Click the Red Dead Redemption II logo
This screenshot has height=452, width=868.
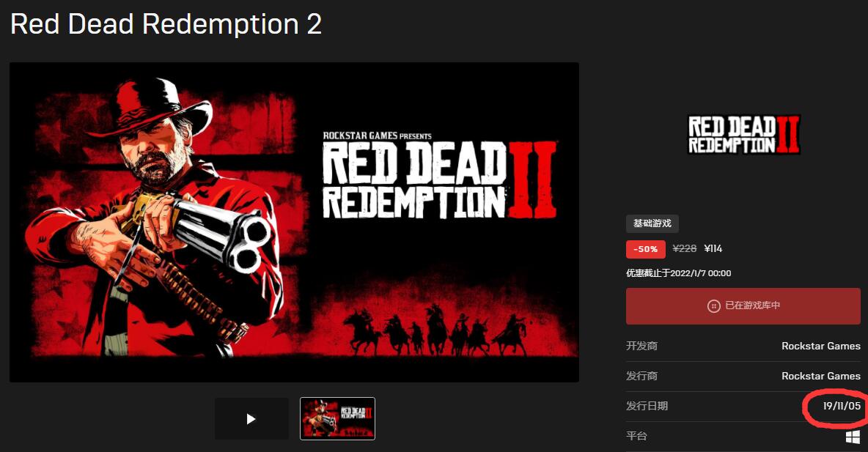click(x=744, y=135)
